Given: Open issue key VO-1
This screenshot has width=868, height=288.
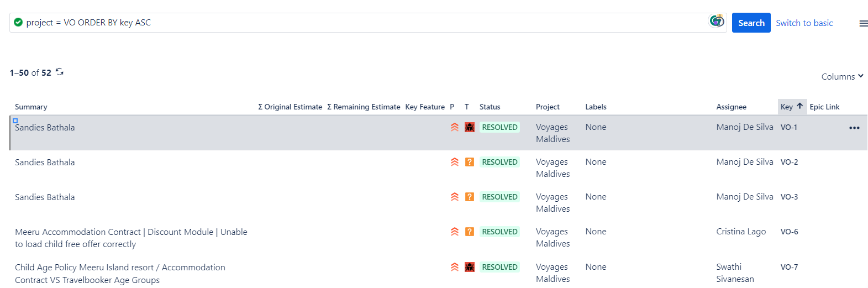Looking at the screenshot, I should tap(788, 127).
